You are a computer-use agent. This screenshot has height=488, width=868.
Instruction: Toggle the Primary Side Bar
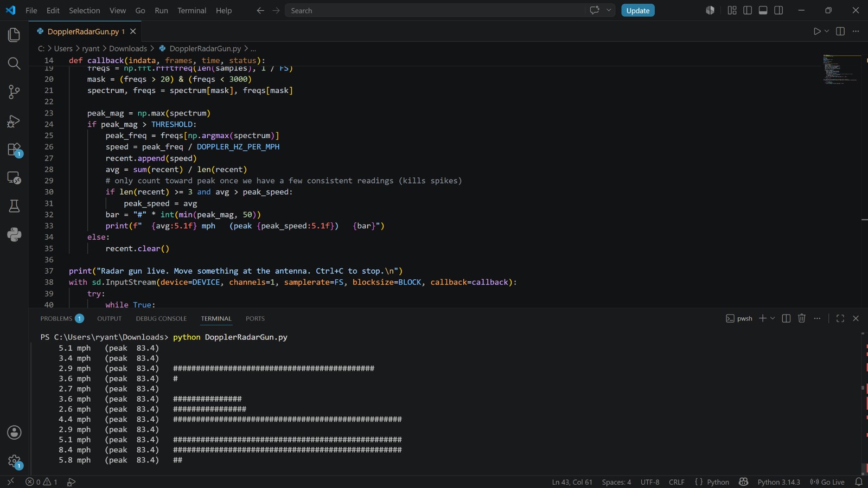(748, 10)
